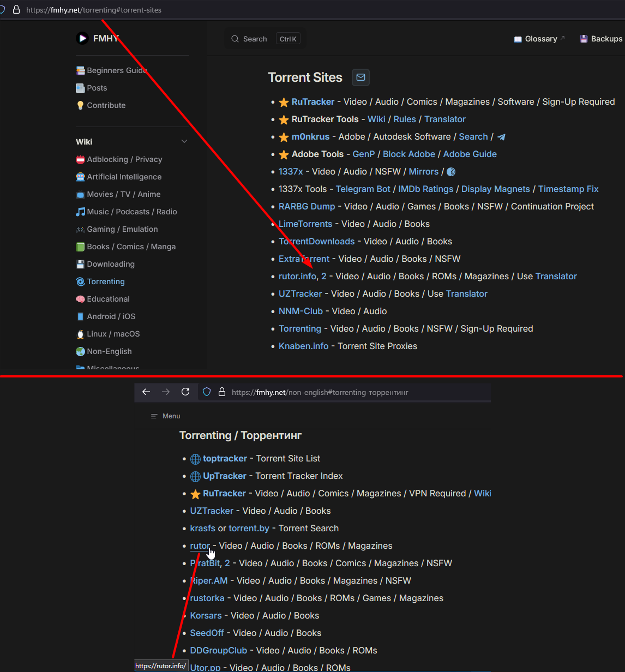Collapse the Wiki section chevron
The height and width of the screenshot is (672, 625).
pyautogui.click(x=184, y=142)
